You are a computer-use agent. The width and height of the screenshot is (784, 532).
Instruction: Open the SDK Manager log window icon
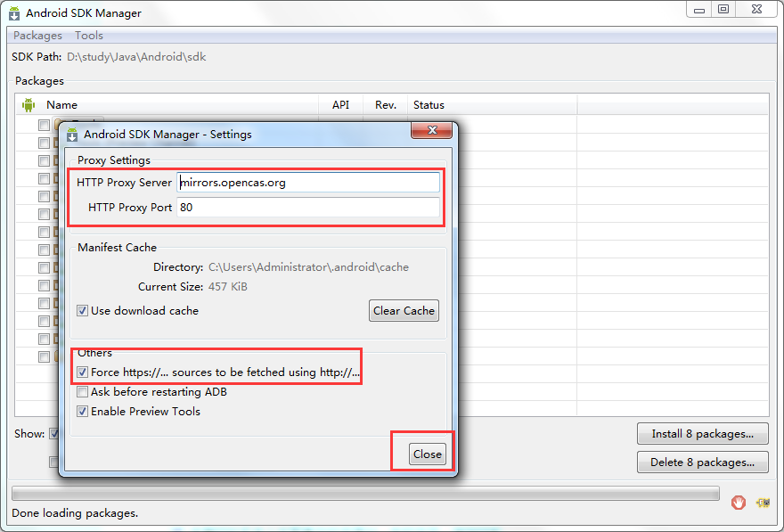(x=764, y=503)
